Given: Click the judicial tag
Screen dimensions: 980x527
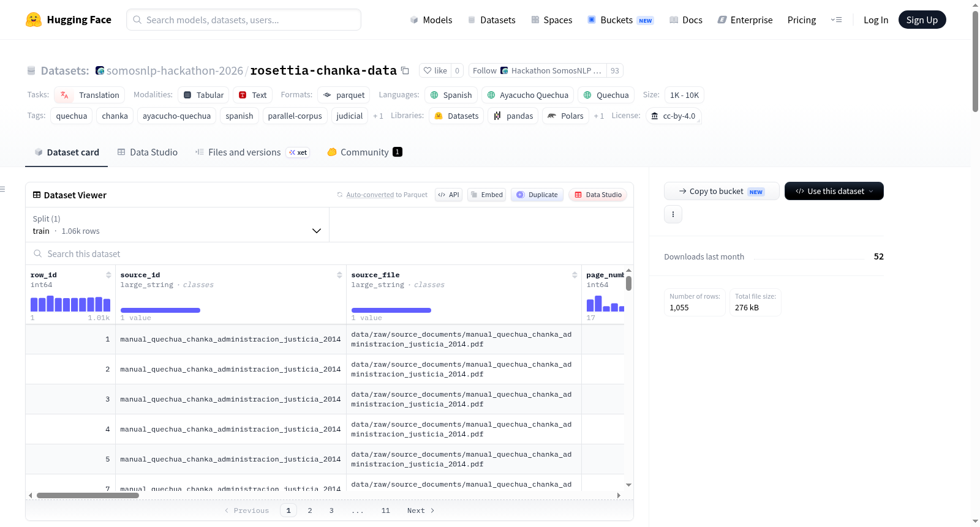Looking at the screenshot, I should (x=350, y=116).
